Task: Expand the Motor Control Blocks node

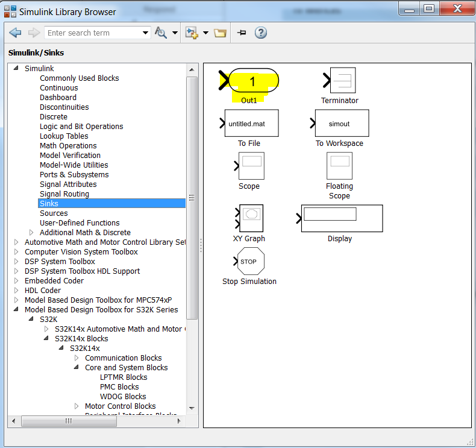Action: click(x=77, y=406)
